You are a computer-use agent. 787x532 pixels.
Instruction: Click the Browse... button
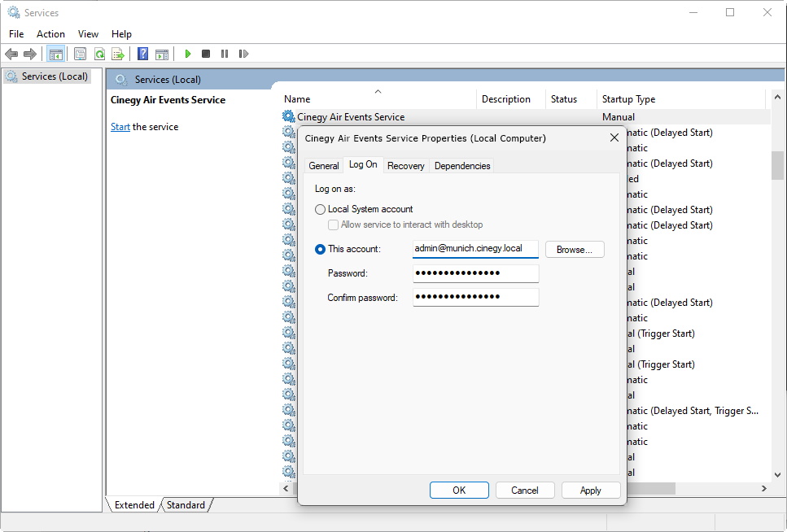point(574,250)
